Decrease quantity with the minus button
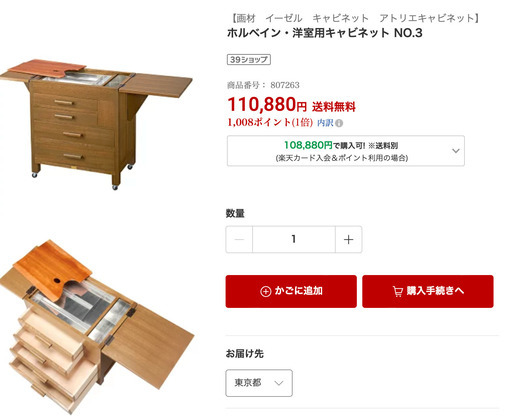Screen dimensions: 512x416 pyautogui.click(x=239, y=239)
